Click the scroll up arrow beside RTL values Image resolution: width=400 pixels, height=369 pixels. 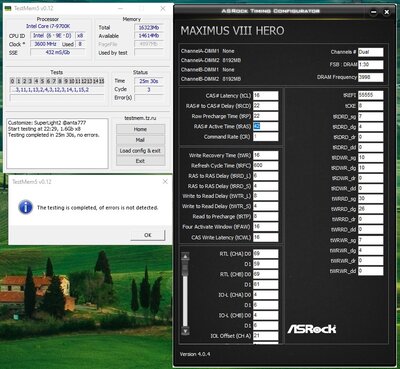tap(185, 257)
